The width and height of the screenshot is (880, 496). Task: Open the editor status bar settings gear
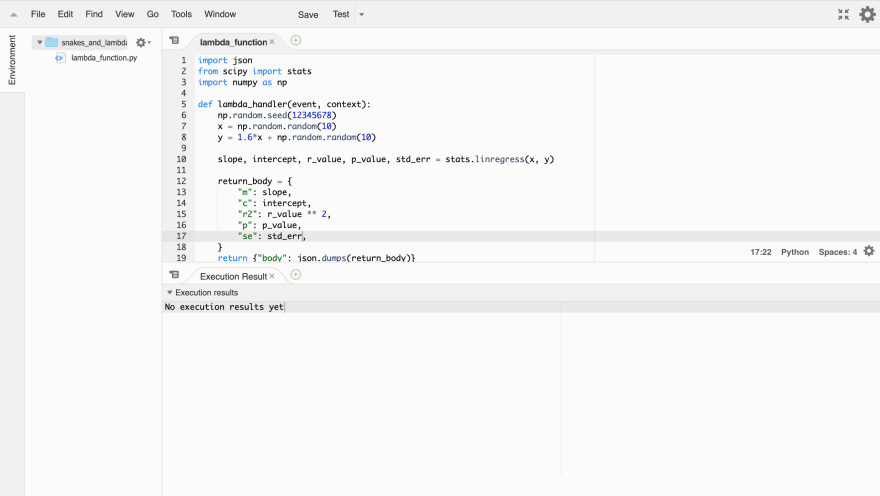click(x=869, y=251)
